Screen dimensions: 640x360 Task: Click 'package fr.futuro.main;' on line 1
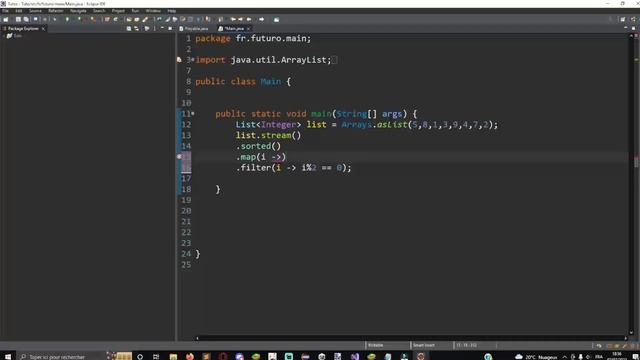[x=253, y=38]
